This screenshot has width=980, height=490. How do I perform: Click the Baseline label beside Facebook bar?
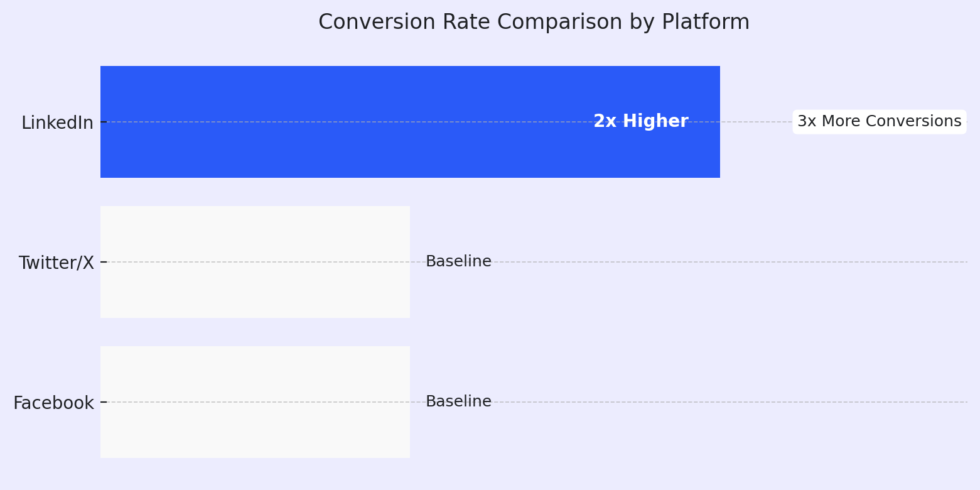coord(458,402)
